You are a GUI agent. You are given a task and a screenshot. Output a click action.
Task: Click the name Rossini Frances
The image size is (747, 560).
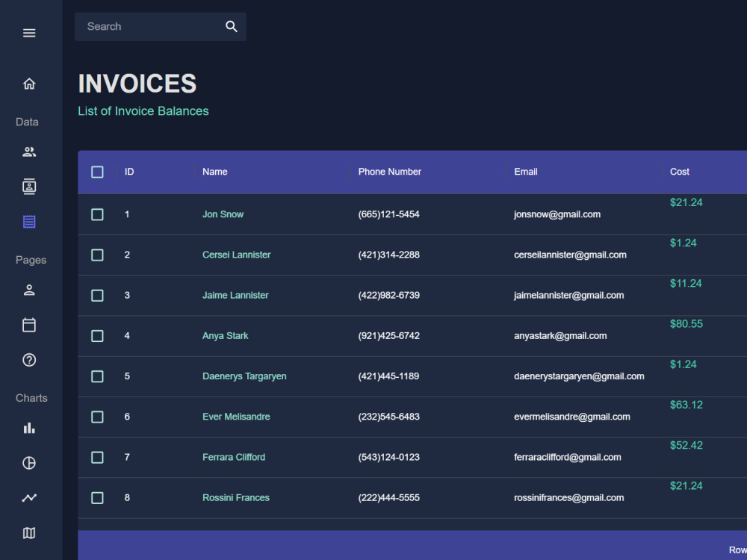coord(236,497)
